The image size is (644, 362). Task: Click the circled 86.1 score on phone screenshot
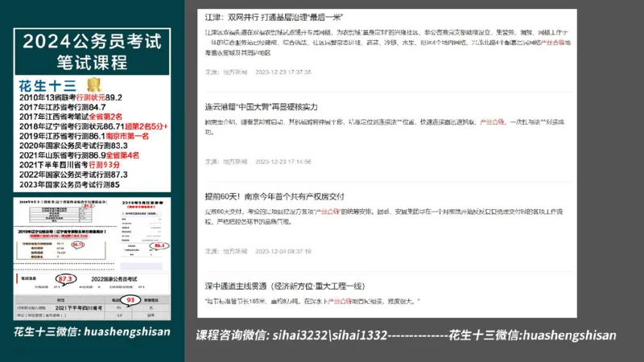click(159, 245)
